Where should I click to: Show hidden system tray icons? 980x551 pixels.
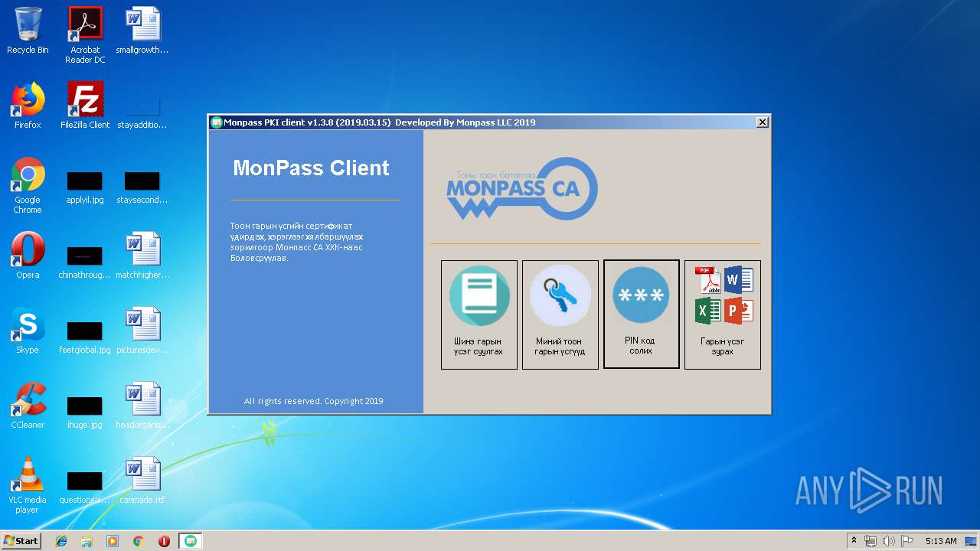point(854,541)
